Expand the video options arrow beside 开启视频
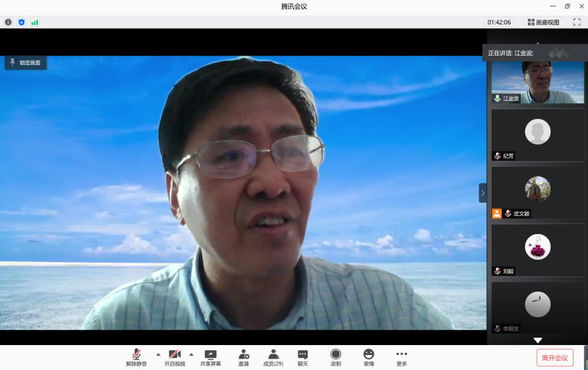 (x=191, y=354)
